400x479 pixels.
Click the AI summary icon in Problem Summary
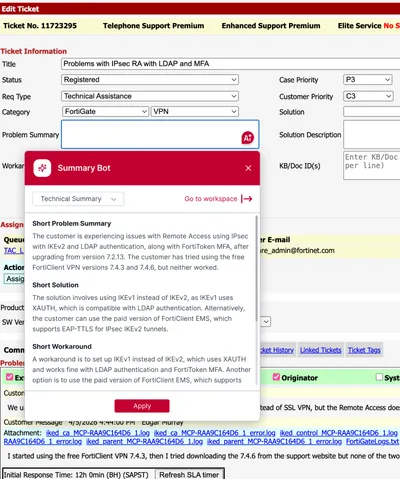coord(248,137)
